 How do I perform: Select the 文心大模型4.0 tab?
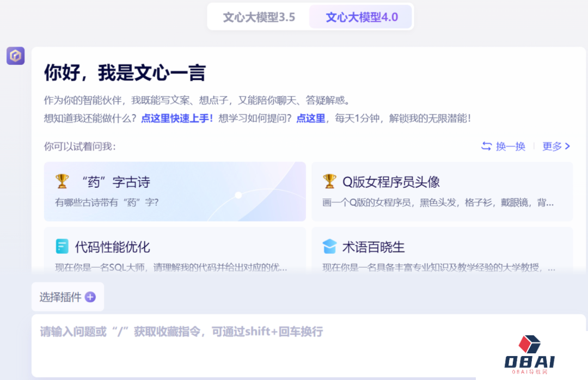[x=362, y=17]
